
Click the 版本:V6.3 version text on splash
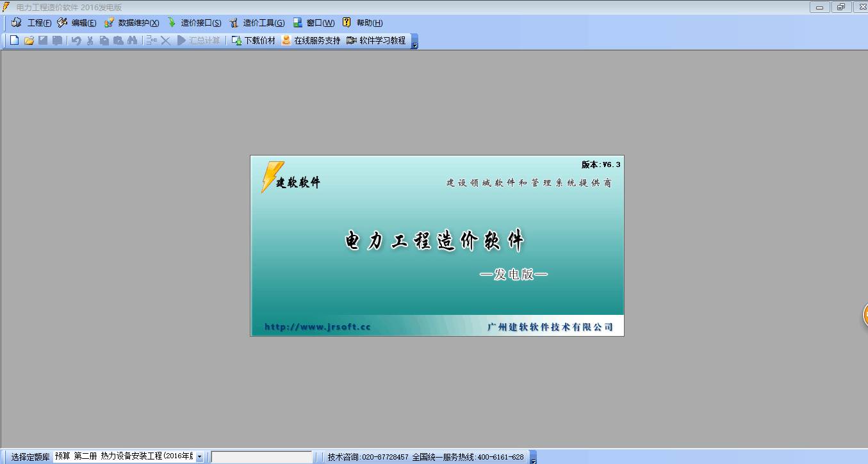(601, 164)
